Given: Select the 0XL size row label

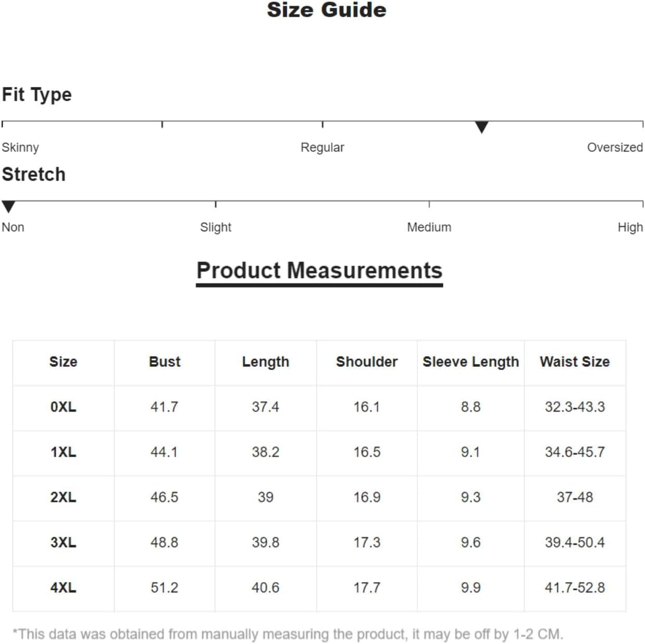Looking at the screenshot, I should 63,407.
